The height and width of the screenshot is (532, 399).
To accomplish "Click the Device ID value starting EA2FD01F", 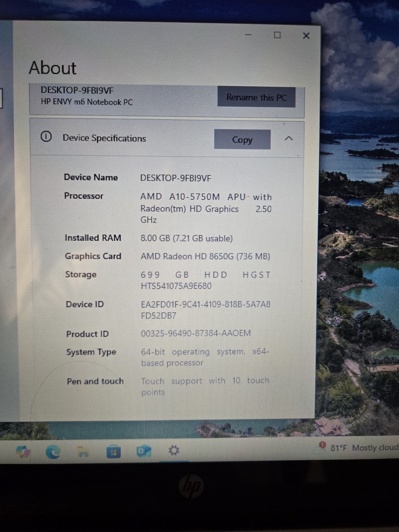I will pyautogui.click(x=206, y=310).
